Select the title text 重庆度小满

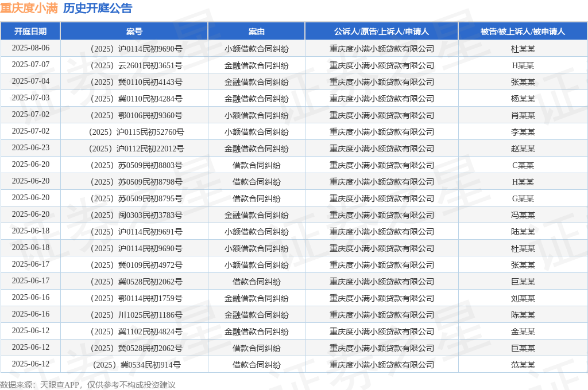pos(29,8)
